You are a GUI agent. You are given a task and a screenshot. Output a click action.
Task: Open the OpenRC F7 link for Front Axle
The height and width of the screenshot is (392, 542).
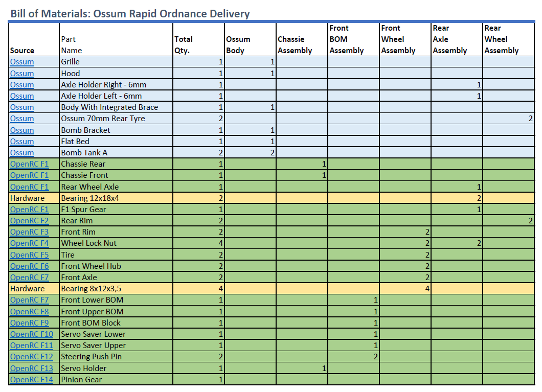29,278
